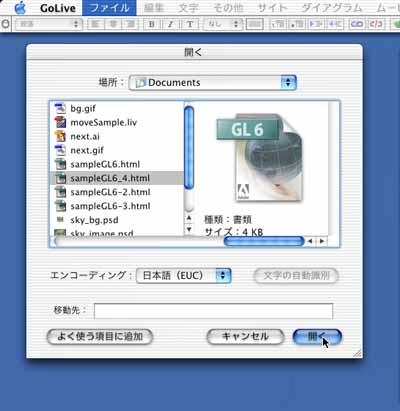400x411 pixels.
Task: Click the next.gif file icon
Action: (60, 150)
